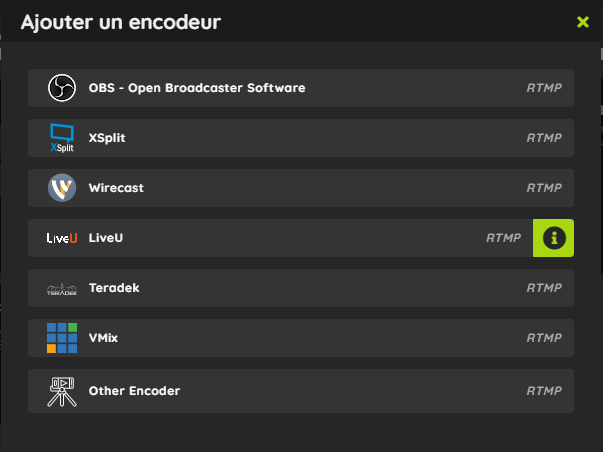Pick the Wirecast encoder entry
Screen dimensions: 603x452
coord(301,188)
